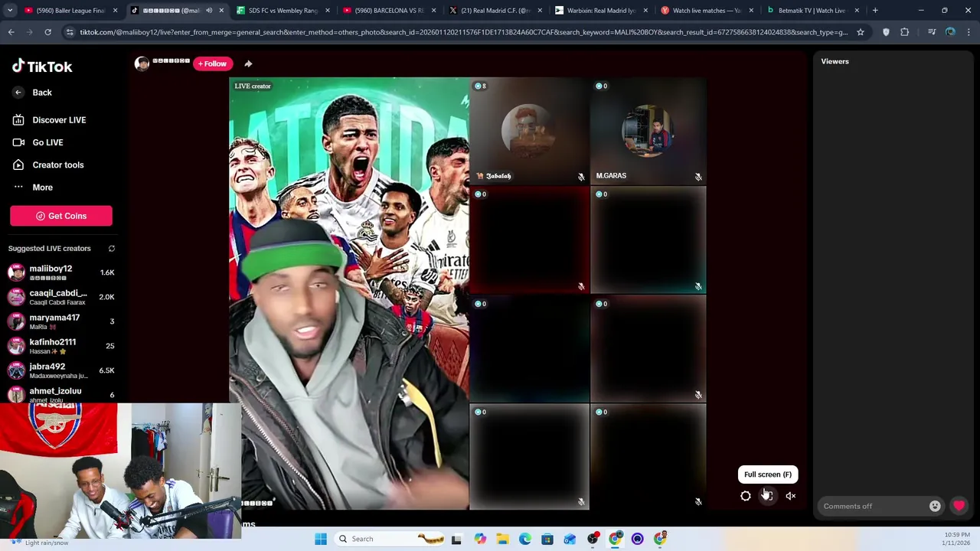This screenshot has width=980, height=551.
Task: Open the TikTok logo home link
Action: 42,67
